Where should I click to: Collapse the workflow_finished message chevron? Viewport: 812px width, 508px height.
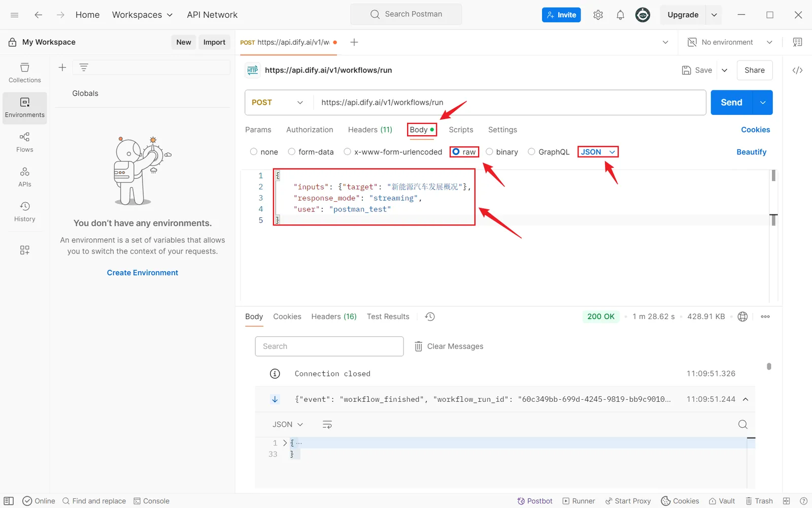[746, 399]
